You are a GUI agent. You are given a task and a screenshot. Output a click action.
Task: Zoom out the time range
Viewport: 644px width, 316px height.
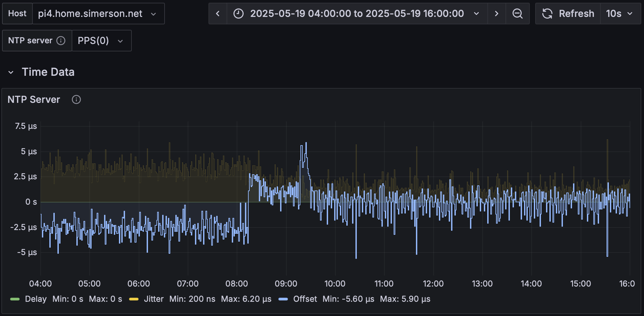click(x=517, y=14)
